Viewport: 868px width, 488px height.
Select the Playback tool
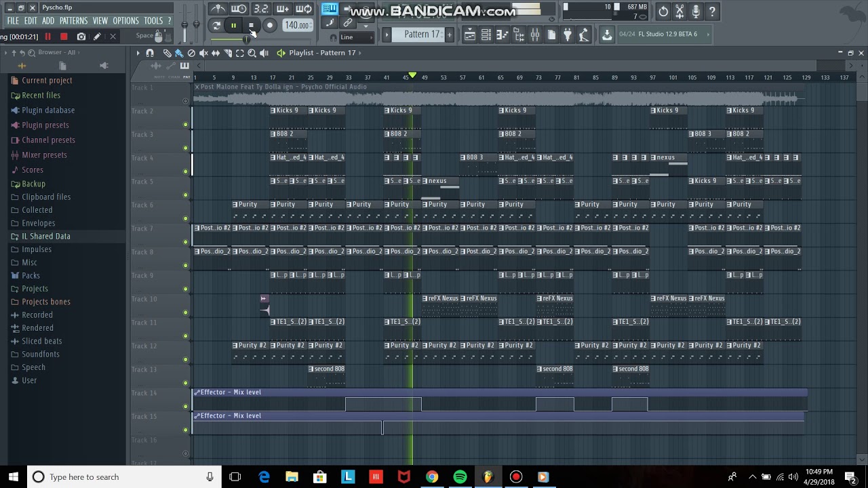point(264,53)
